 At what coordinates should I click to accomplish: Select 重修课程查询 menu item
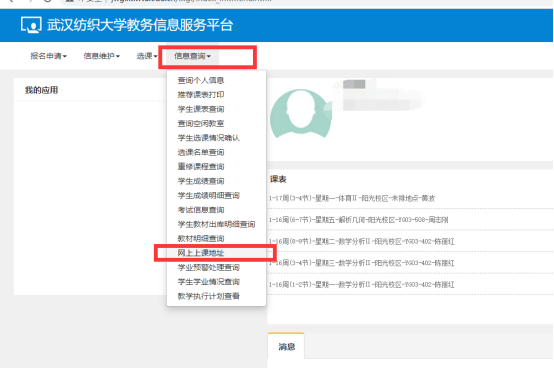click(201, 166)
